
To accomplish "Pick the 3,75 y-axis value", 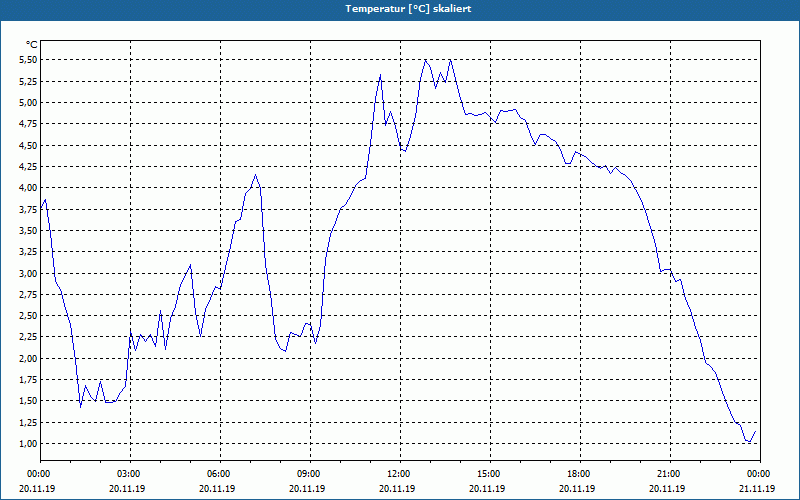I will coord(28,209).
